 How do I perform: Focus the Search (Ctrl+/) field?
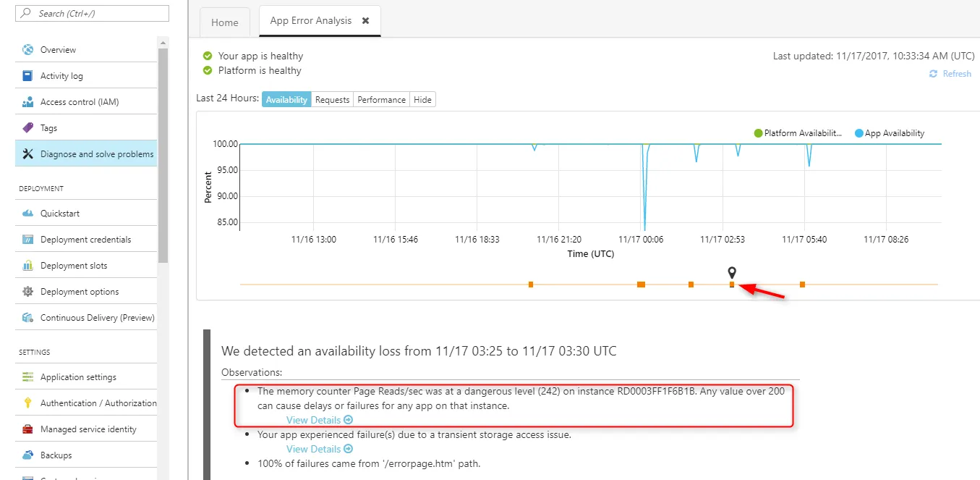pos(92,13)
